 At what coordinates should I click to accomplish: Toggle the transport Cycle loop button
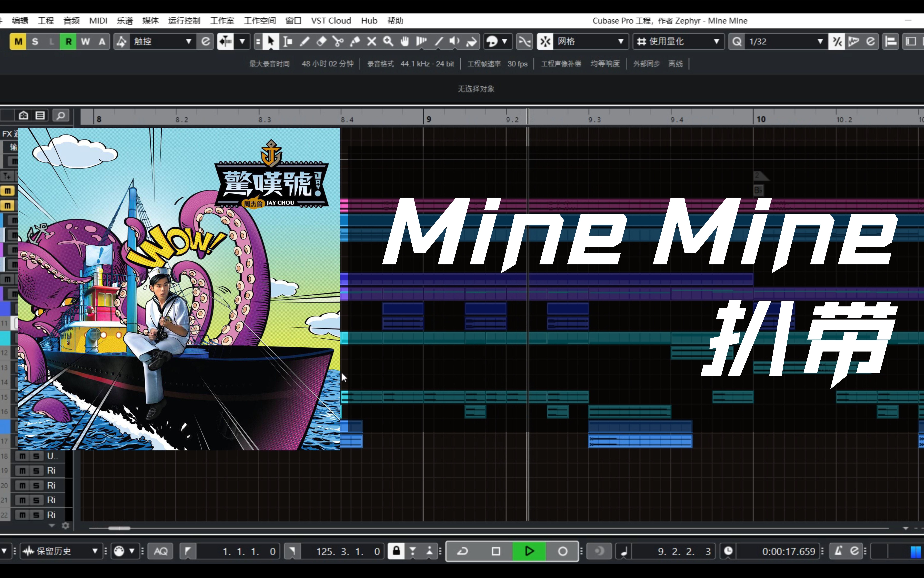tap(463, 551)
